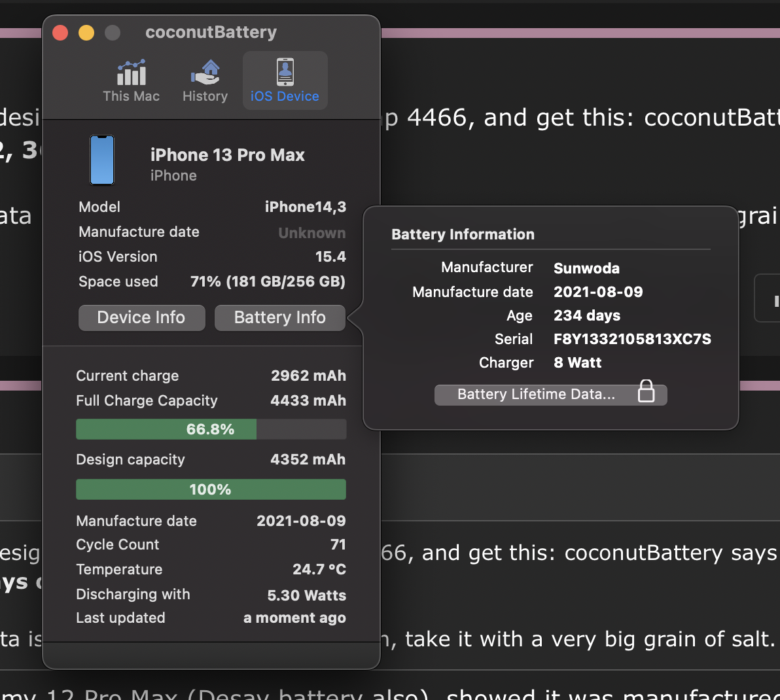Click the Cycle Count value 71

pos(338,544)
